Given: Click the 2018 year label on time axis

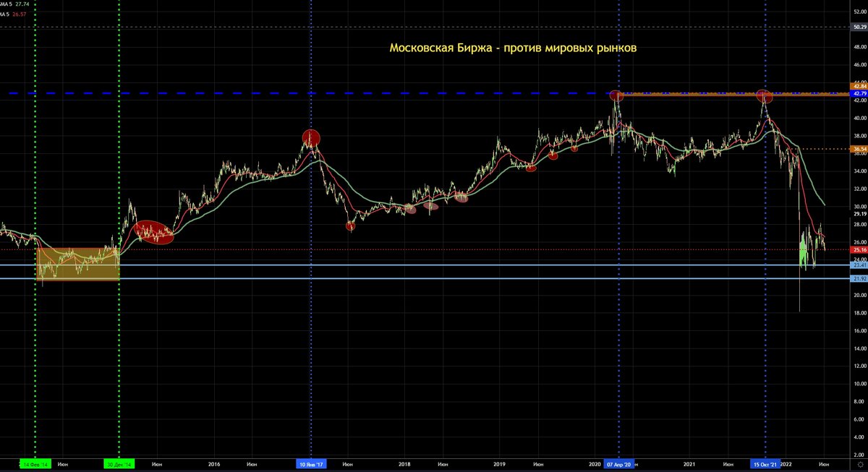Looking at the screenshot, I should point(404,463).
